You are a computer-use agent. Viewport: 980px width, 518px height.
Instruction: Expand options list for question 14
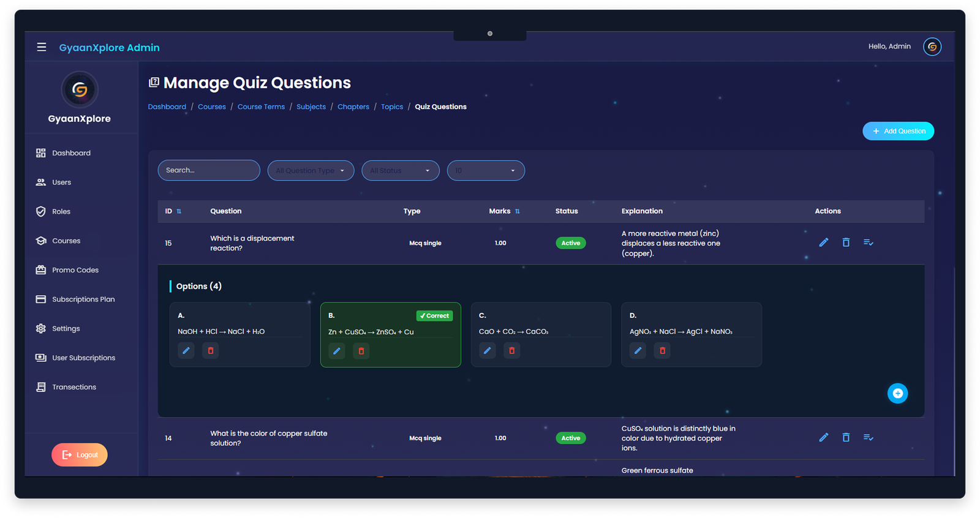[868, 437]
